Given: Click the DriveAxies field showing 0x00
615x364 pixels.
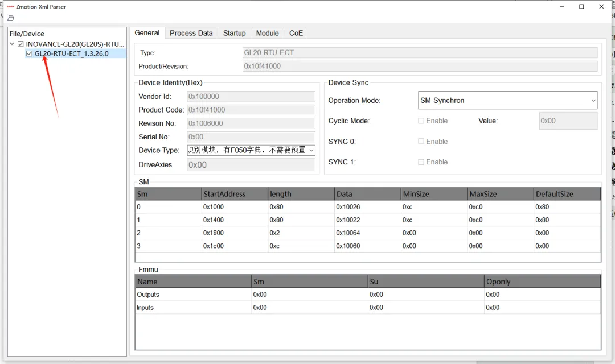Looking at the screenshot, I should pyautogui.click(x=251, y=164).
